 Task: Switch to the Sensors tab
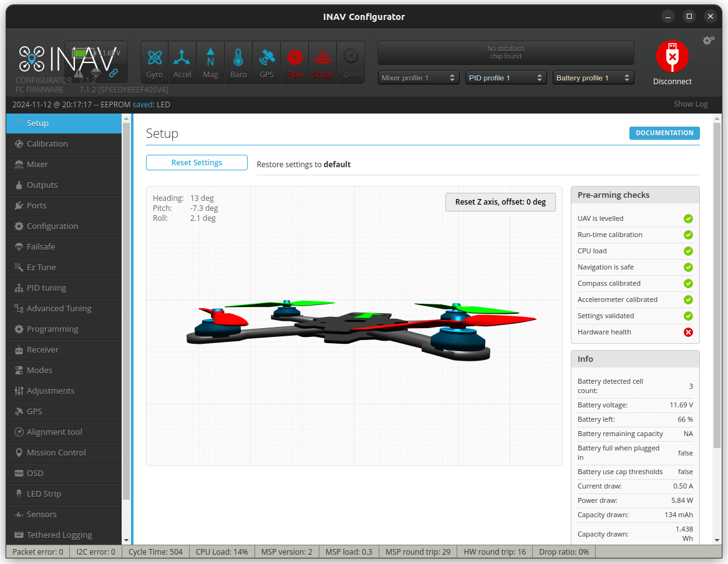pyautogui.click(x=64, y=514)
